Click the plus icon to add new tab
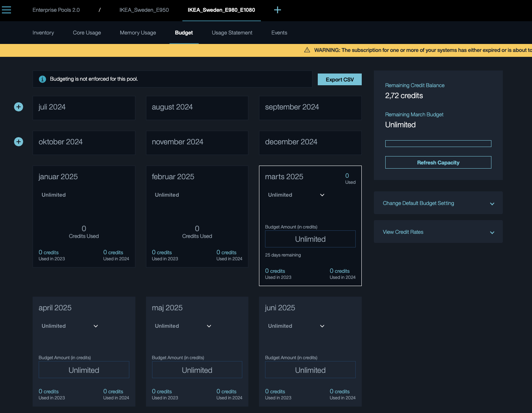532x413 pixels. pos(278,10)
